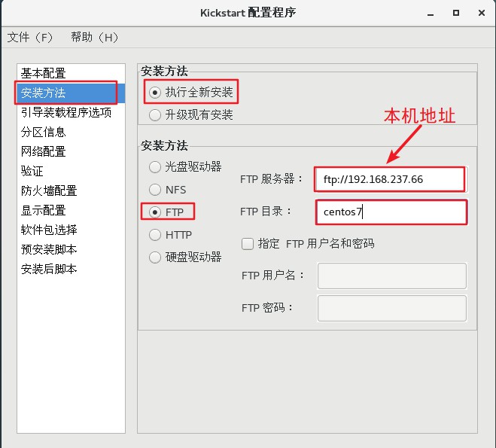
Task: Open 软件包选择 section
Action: click(x=72, y=230)
